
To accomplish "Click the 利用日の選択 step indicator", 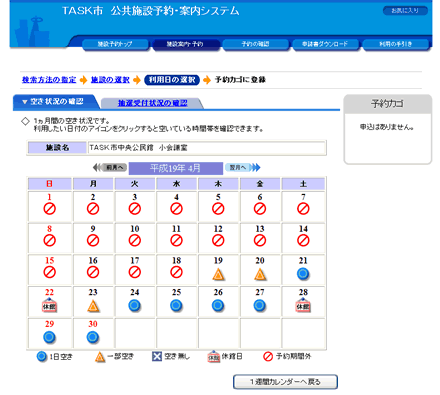I will 172,80.
